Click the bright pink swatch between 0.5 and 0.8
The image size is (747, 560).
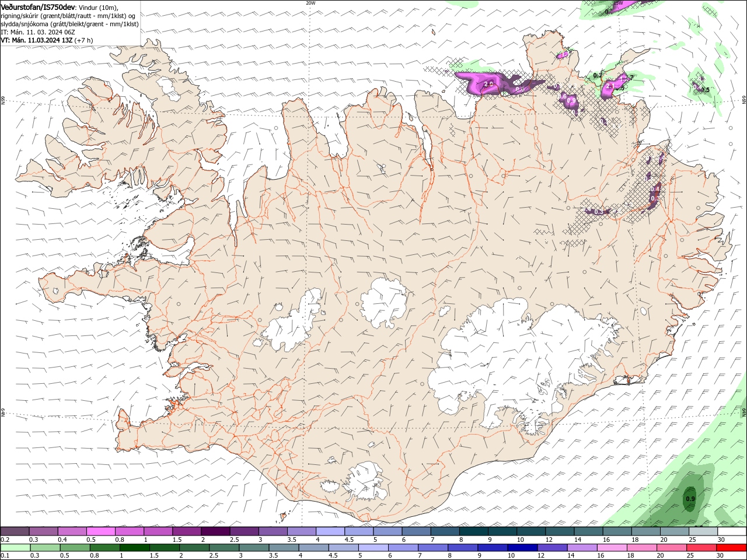point(100,531)
